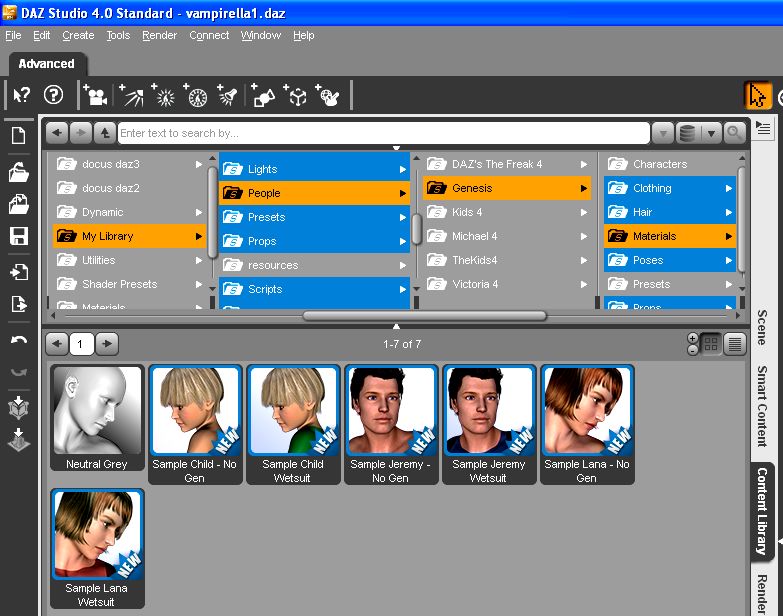
Task: Open the Michael 4 folder
Action: pyautogui.click(x=507, y=236)
